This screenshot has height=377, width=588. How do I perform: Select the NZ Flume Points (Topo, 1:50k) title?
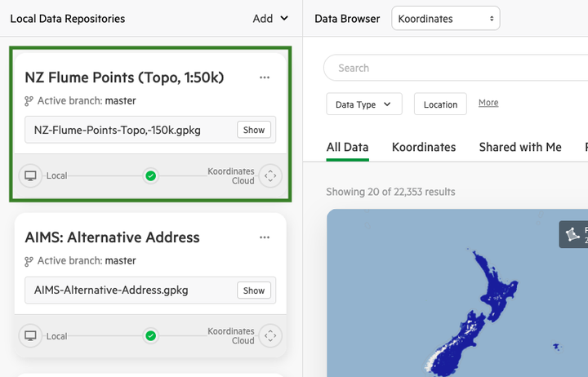click(124, 78)
